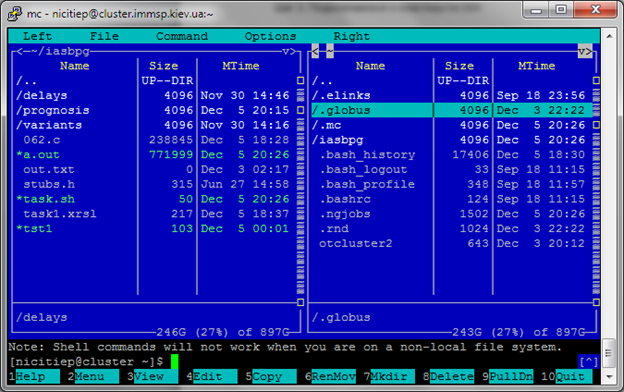Open right panel history v> arrow
The image size is (624, 392).
[x=585, y=51]
